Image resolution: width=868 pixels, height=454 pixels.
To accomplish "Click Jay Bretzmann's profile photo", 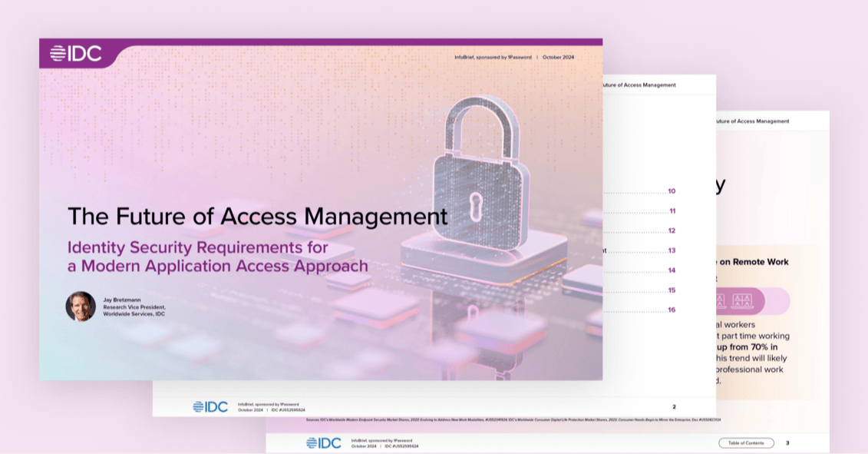I will [x=81, y=306].
